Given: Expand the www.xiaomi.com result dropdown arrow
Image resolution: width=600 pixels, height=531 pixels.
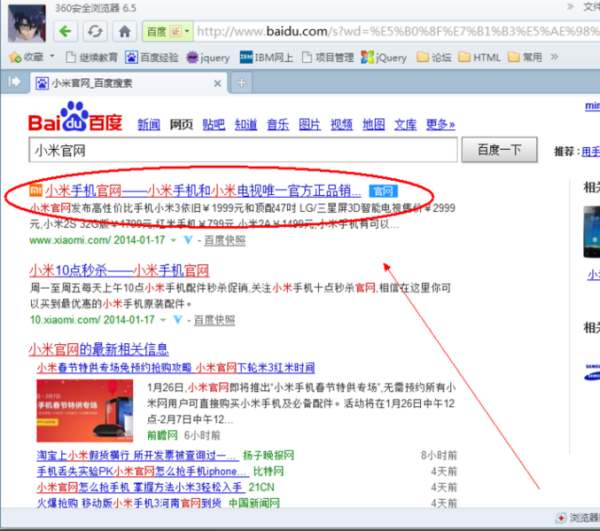Looking at the screenshot, I should [x=173, y=240].
